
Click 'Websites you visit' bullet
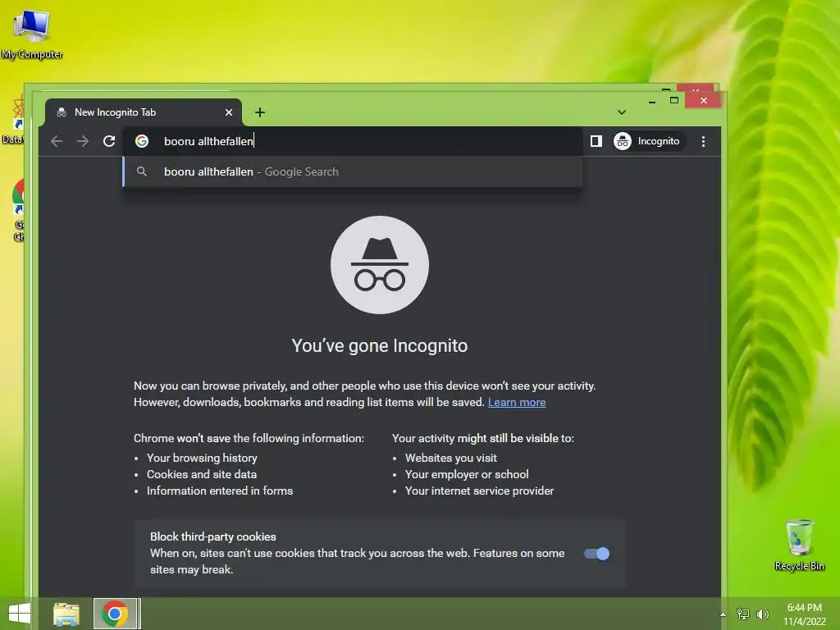click(451, 458)
